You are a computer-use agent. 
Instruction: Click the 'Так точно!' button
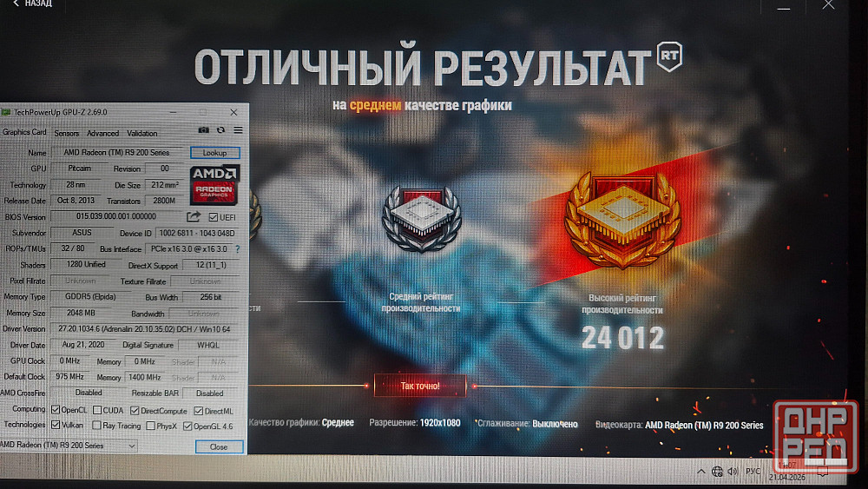420,386
